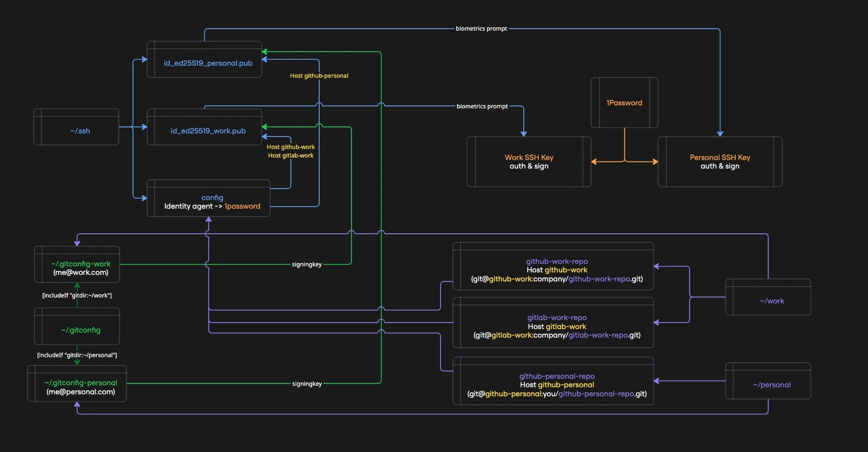This screenshot has width=868, height=452.
Task: Click the Host gitlab-work connector label
Action: coord(291,156)
